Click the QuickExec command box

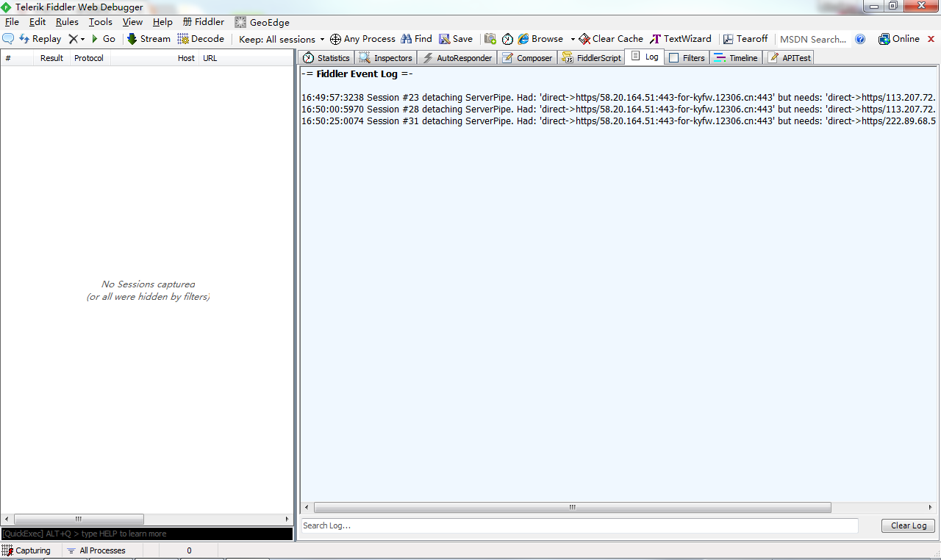tap(147, 534)
